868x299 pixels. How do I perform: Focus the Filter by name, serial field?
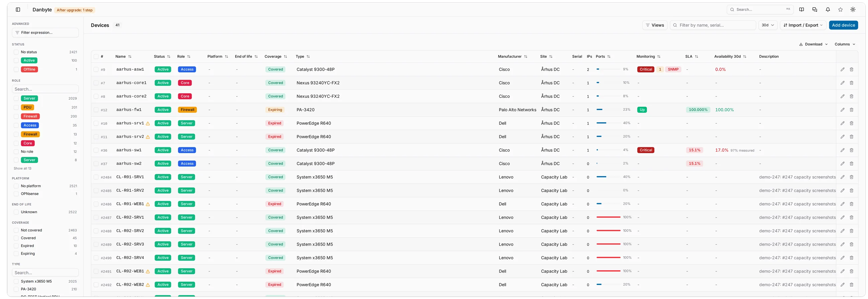pos(713,25)
